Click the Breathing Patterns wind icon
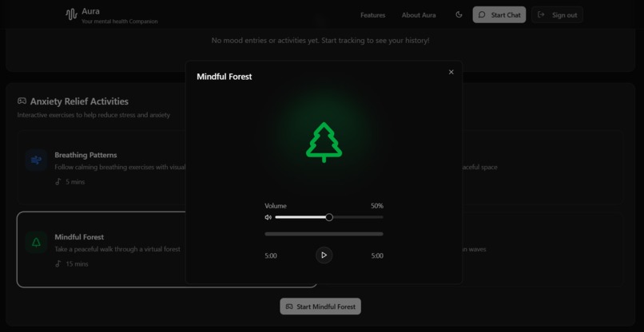This screenshot has height=332, width=644. (36, 160)
